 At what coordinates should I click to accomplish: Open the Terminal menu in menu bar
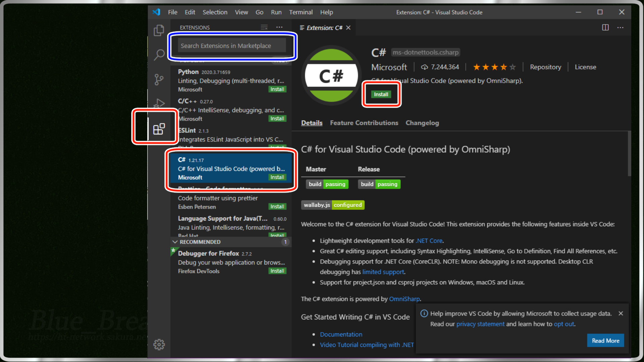click(x=300, y=12)
